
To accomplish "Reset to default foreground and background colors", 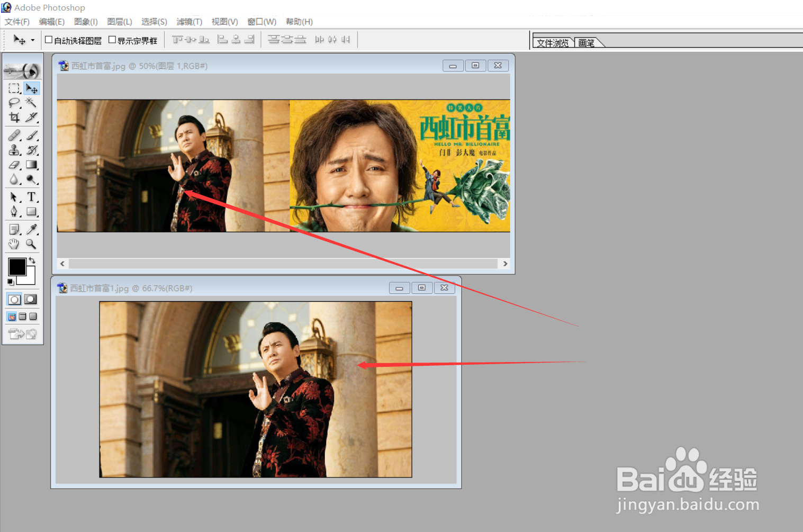I will click(x=11, y=282).
